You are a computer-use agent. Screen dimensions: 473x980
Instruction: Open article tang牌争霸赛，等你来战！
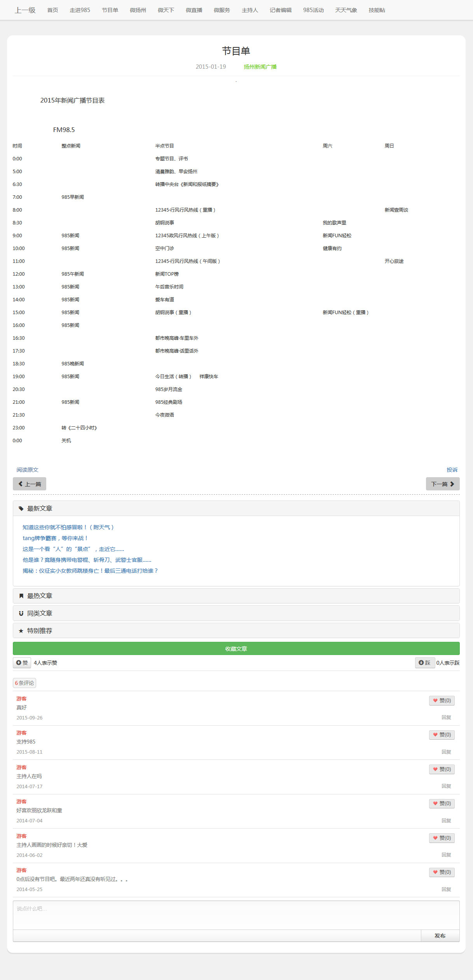coord(56,538)
